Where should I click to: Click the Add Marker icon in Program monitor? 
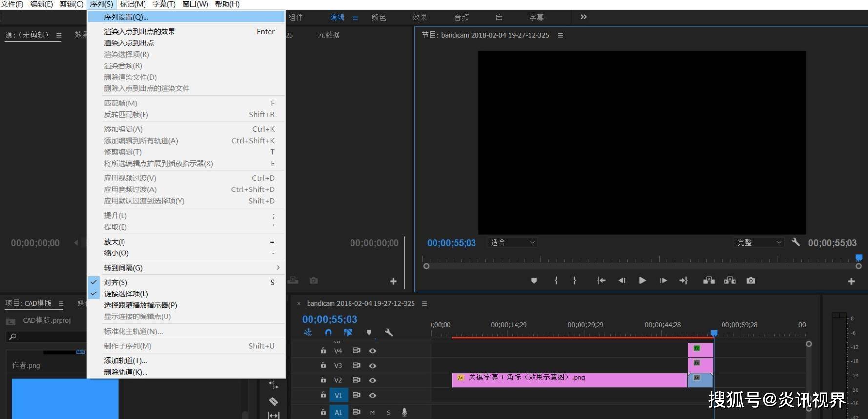click(x=534, y=281)
